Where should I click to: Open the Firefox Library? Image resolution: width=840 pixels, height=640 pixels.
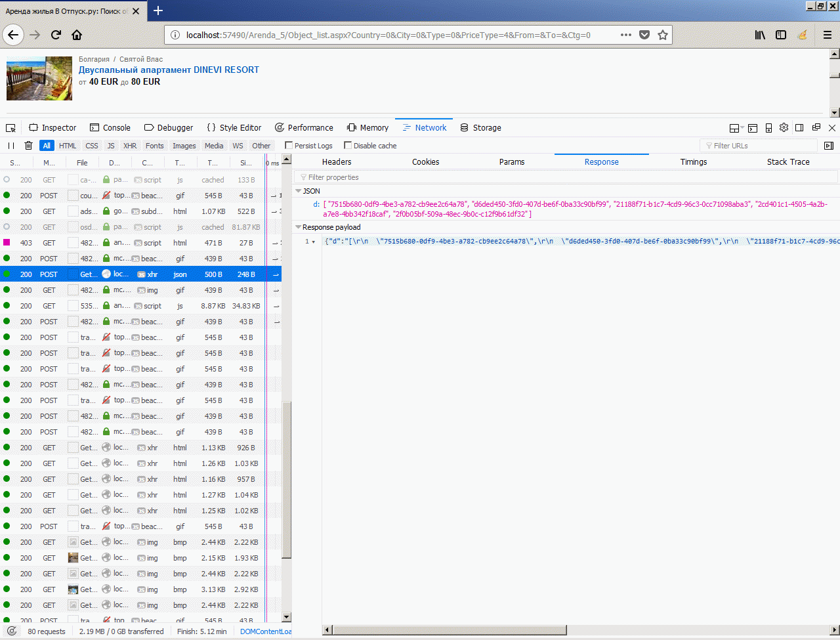760,35
